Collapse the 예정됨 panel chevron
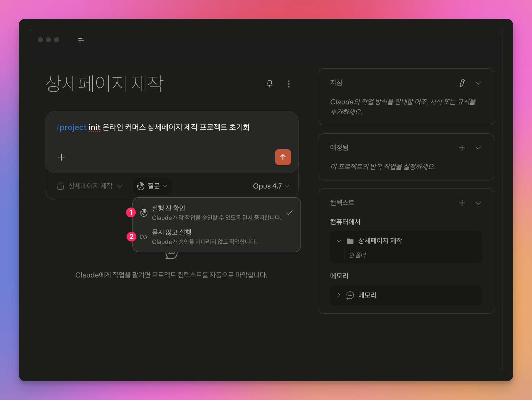The image size is (532, 400). 478,148
